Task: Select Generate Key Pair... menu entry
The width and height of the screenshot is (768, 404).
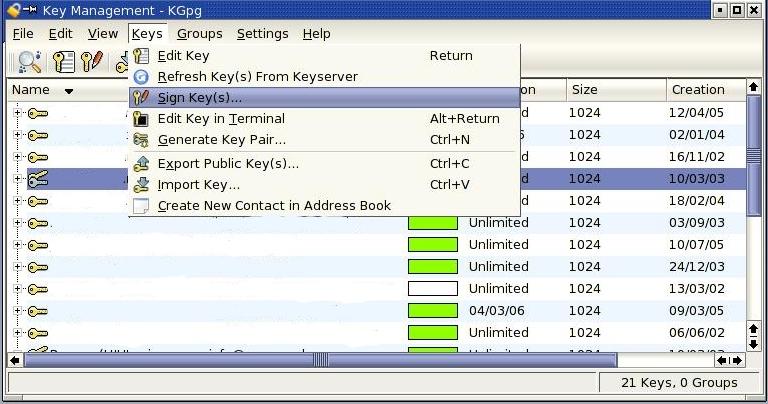Action: tap(324, 140)
